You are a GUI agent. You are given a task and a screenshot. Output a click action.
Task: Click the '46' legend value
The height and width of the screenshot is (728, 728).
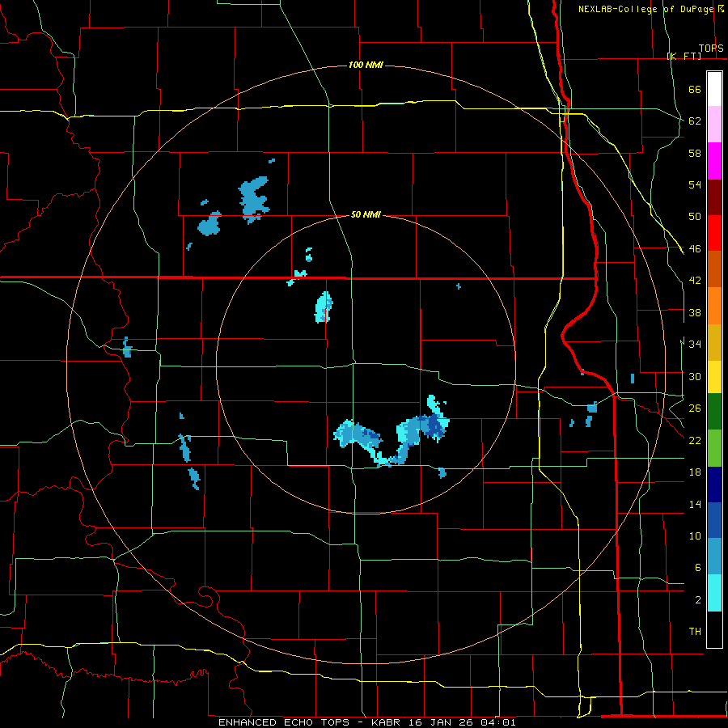[695, 249]
